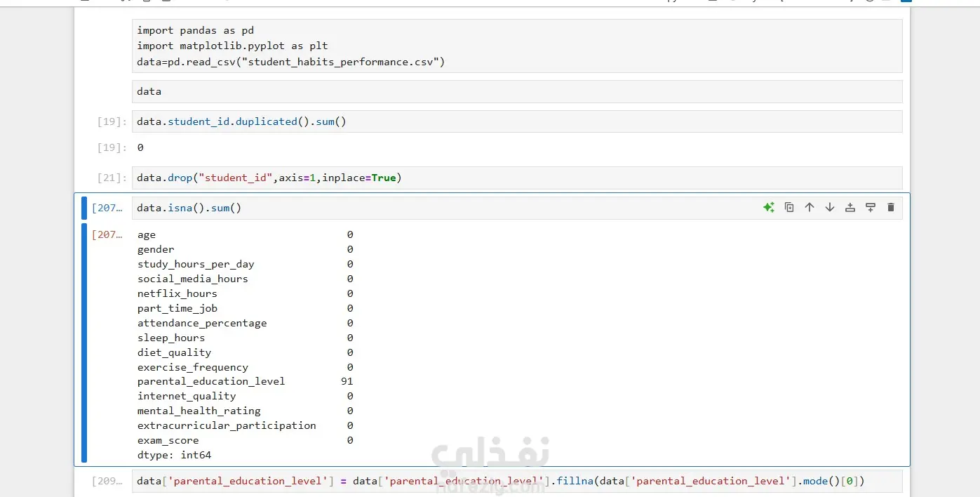Click 'inplace=True' in the drop cell
The image size is (980, 497).
(x=359, y=178)
